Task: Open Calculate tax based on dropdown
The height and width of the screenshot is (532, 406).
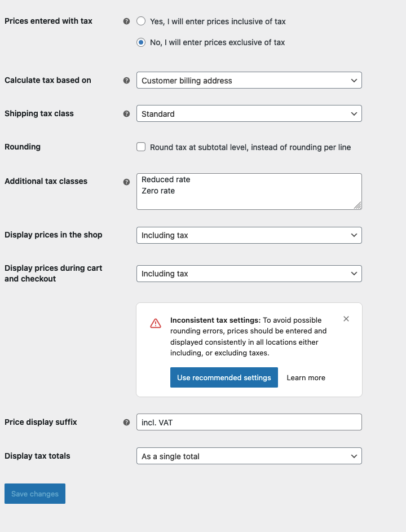Action: coord(249,80)
